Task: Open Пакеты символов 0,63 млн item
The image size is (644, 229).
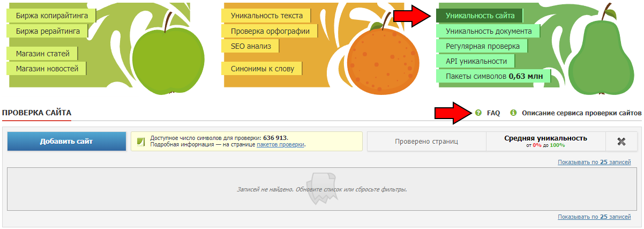Action: (x=493, y=76)
